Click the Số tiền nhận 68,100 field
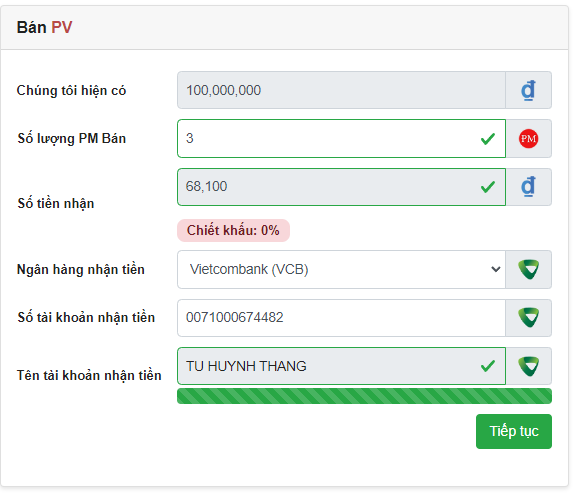The width and height of the screenshot is (573, 493). pos(341,187)
